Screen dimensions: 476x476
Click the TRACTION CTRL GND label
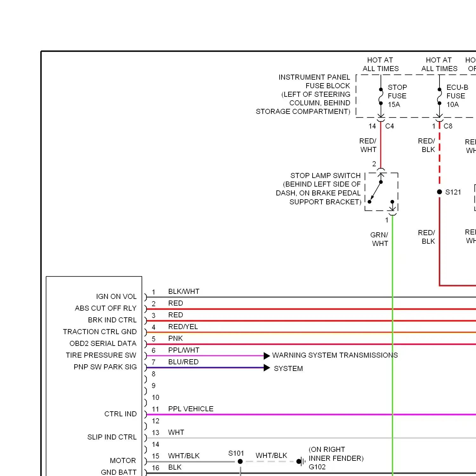coord(100,332)
